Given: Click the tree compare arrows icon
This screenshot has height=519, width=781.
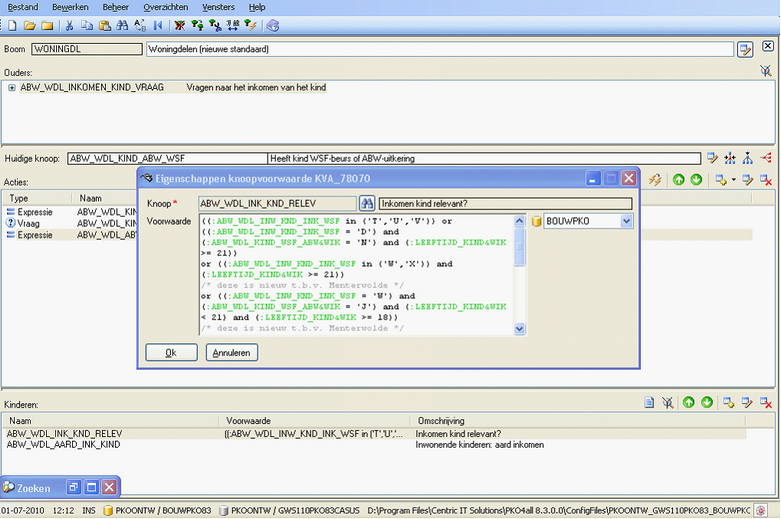Looking at the screenshot, I should pyautogui.click(x=233, y=25).
